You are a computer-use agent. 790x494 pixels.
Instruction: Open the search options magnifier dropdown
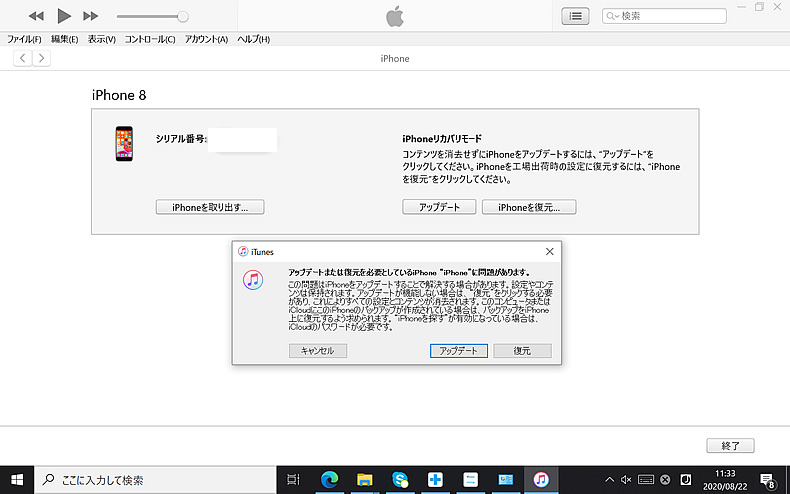click(613, 16)
